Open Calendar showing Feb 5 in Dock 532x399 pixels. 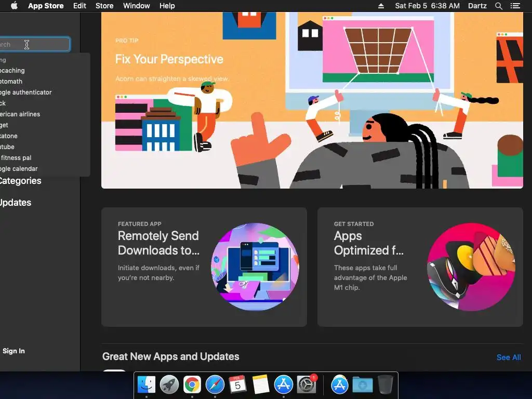237,385
